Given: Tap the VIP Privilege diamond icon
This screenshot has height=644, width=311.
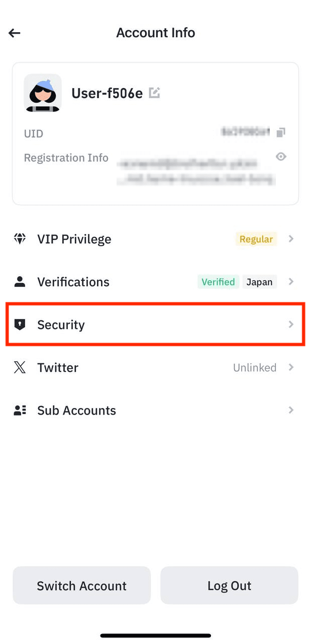Looking at the screenshot, I should point(20,239).
